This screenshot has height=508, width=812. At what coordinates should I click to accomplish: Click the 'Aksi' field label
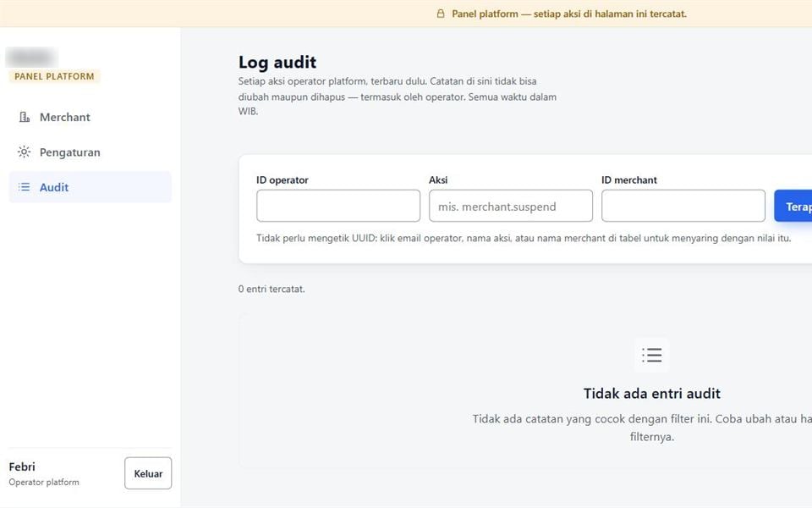[x=438, y=179]
